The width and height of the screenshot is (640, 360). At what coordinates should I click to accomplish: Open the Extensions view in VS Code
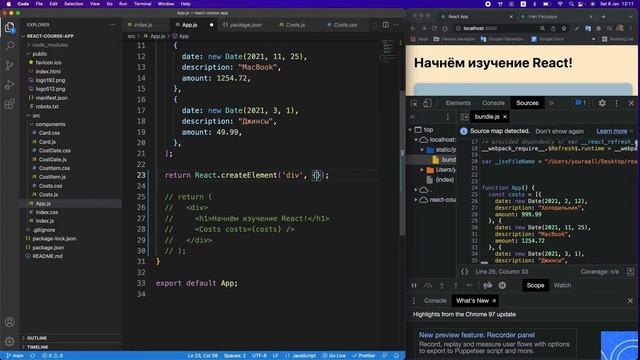(x=9, y=104)
